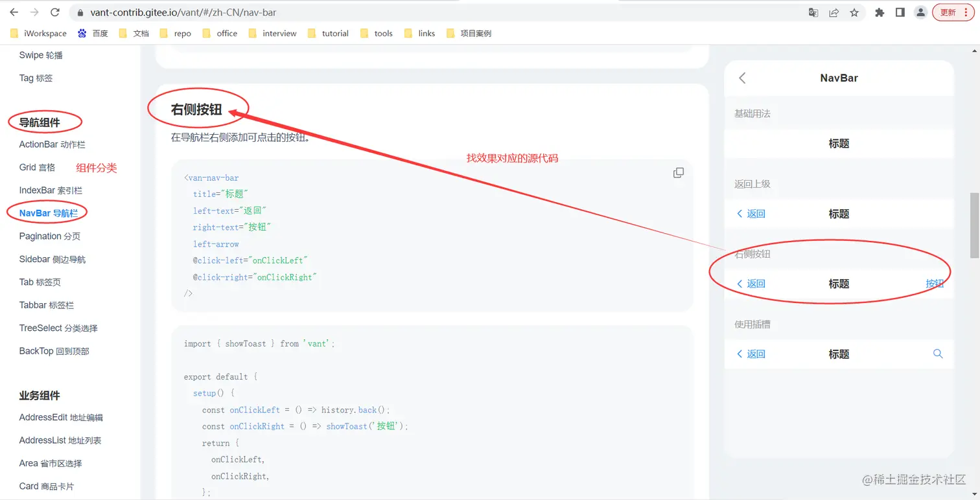Tap the search icon in 使用插槽 demo

click(938, 354)
